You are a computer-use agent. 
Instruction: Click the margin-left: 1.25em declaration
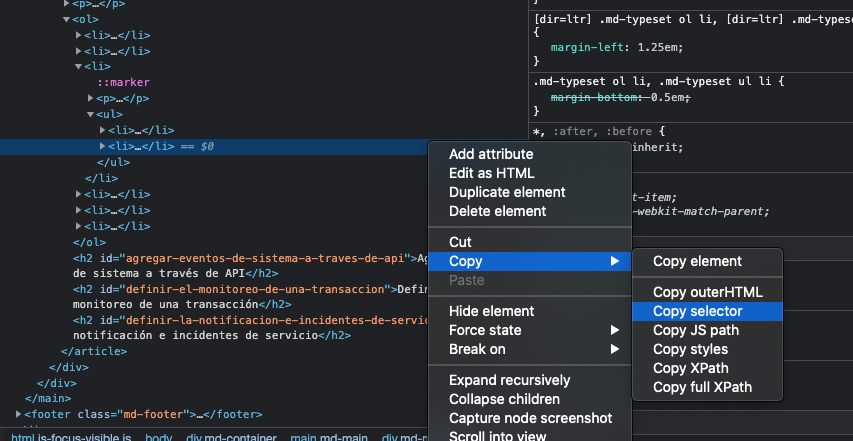pos(617,47)
